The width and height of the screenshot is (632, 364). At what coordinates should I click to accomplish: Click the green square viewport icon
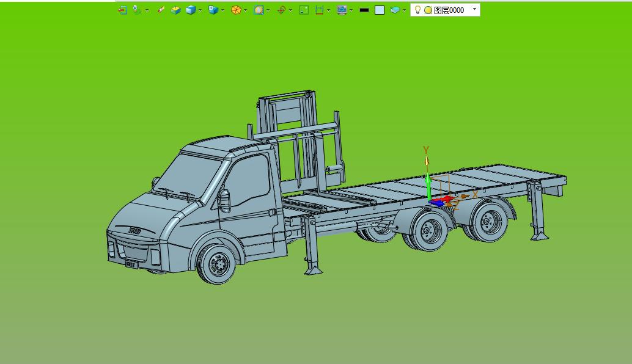pos(304,10)
